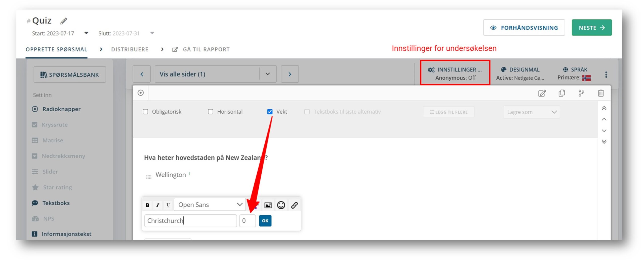
Task: Insert an emoji with the smiley icon
Action: pos(281,205)
